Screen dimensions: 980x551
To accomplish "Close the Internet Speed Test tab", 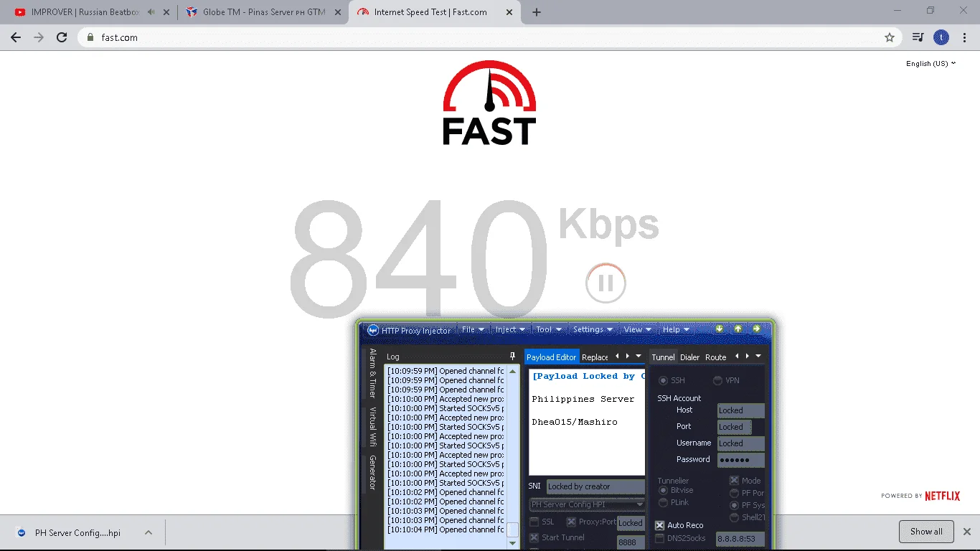I will (509, 12).
